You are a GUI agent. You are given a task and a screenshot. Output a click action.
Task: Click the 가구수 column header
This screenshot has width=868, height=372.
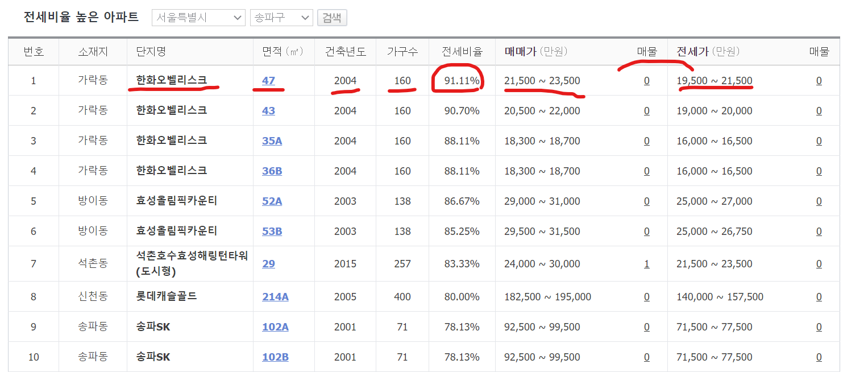[402, 52]
